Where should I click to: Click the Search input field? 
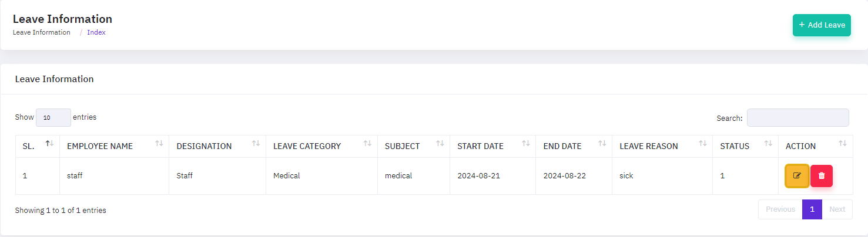point(797,118)
